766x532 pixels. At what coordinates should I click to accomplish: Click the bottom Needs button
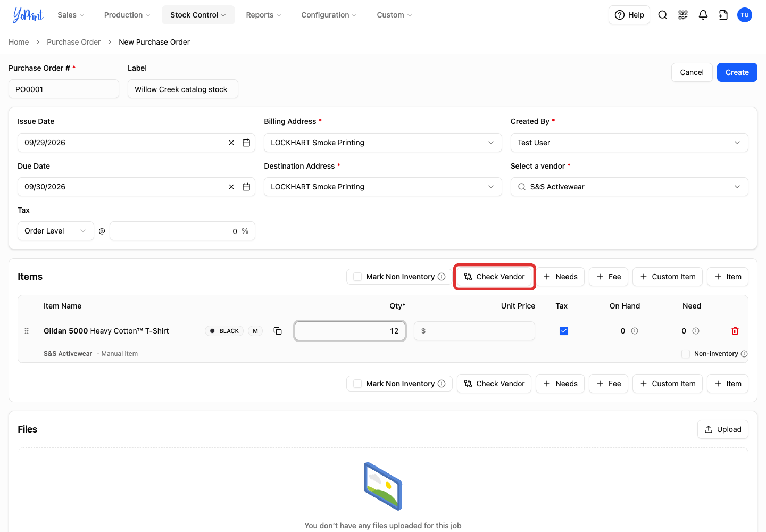click(x=560, y=384)
